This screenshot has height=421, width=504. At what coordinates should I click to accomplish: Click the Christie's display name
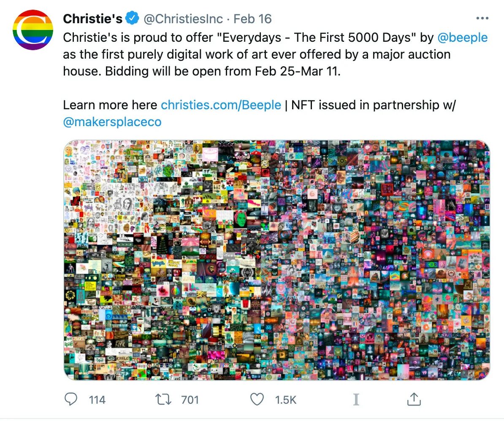92,19
